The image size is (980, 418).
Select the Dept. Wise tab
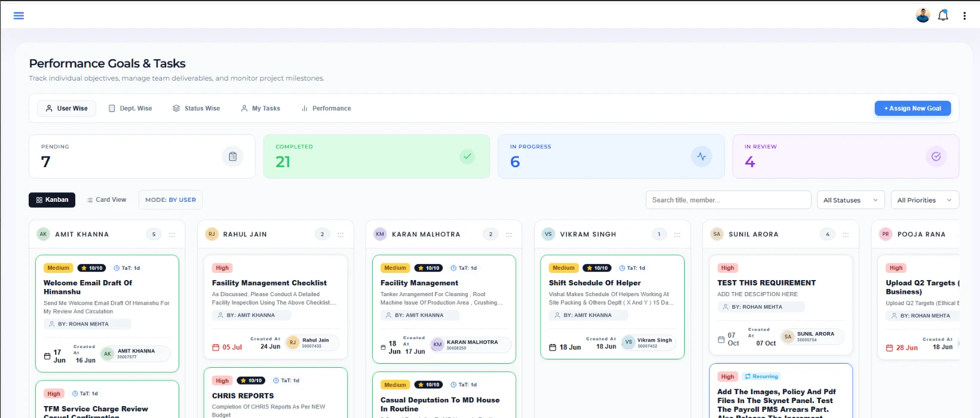130,109
